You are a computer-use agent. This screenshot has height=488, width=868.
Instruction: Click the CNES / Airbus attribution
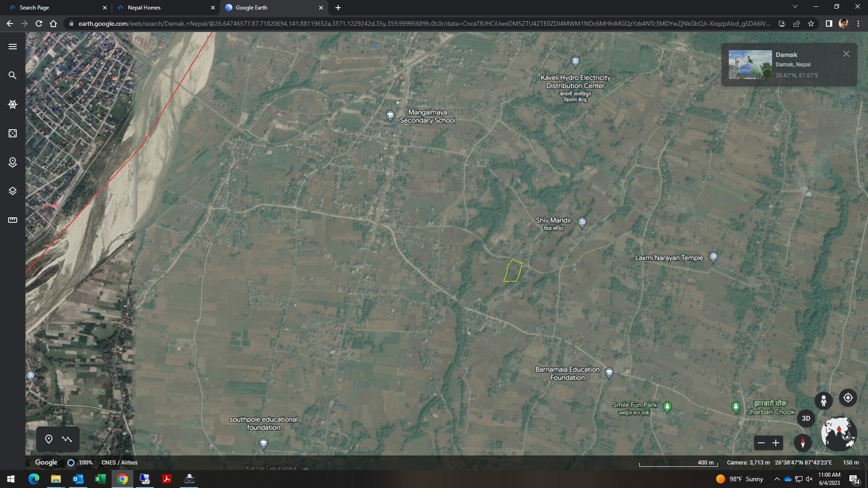(119, 463)
